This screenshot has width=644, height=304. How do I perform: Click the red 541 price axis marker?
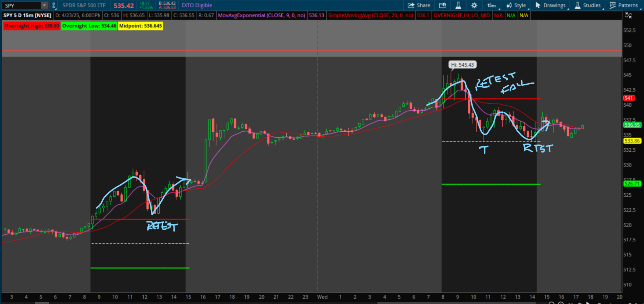[x=629, y=98]
